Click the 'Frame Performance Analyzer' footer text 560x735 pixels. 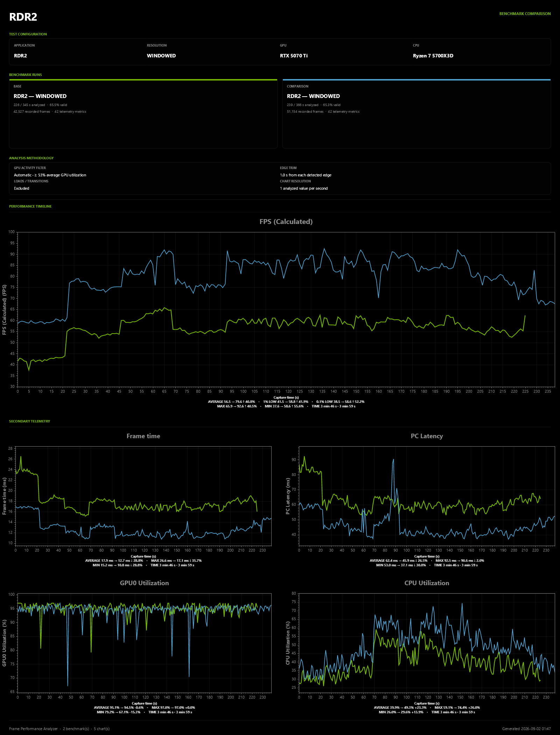33,729
